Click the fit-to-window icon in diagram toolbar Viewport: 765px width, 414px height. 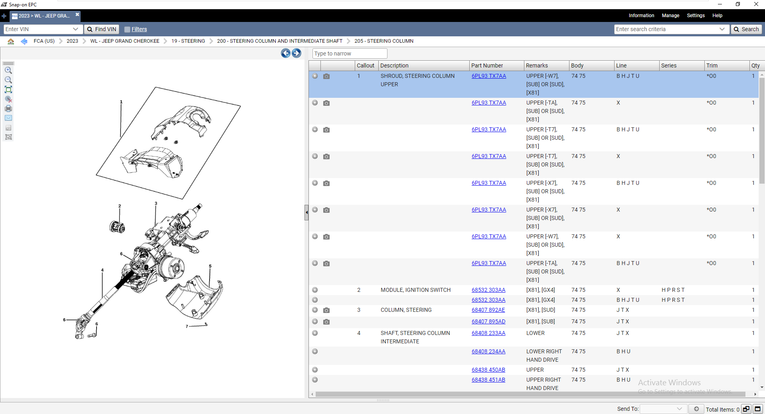(9, 90)
